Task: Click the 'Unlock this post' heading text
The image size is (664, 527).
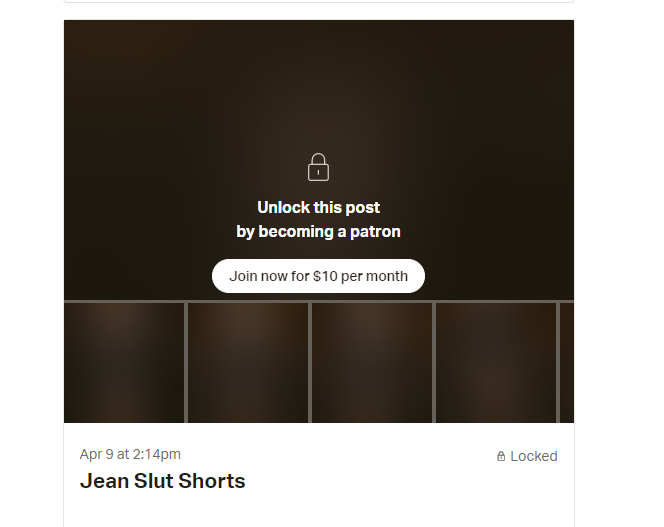Action: click(318, 208)
